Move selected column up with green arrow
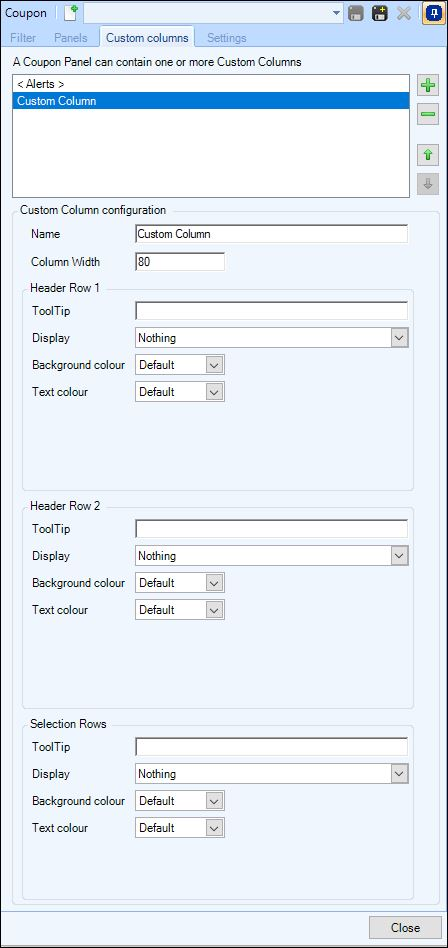The image size is (448, 948). click(428, 155)
